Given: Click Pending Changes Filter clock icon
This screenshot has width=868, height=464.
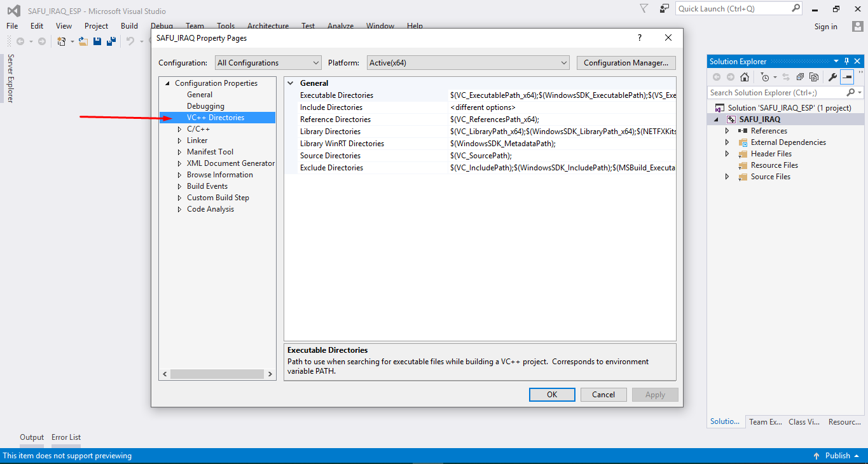Looking at the screenshot, I should [x=765, y=77].
